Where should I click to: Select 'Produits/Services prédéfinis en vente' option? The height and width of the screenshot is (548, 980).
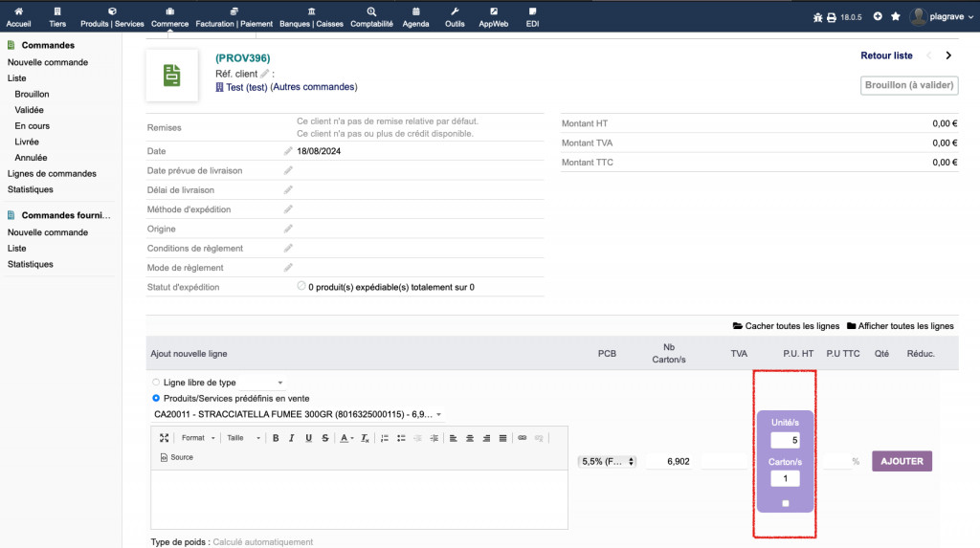point(157,398)
